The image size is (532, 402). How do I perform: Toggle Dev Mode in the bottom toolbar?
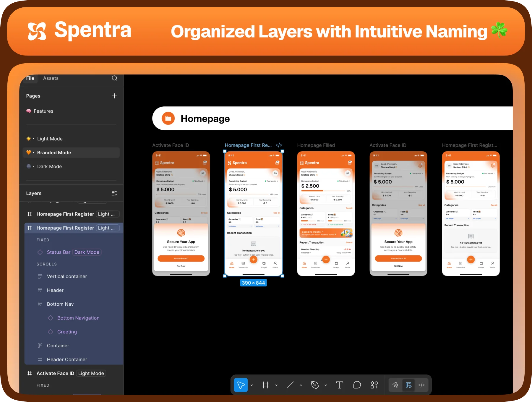(x=421, y=385)
